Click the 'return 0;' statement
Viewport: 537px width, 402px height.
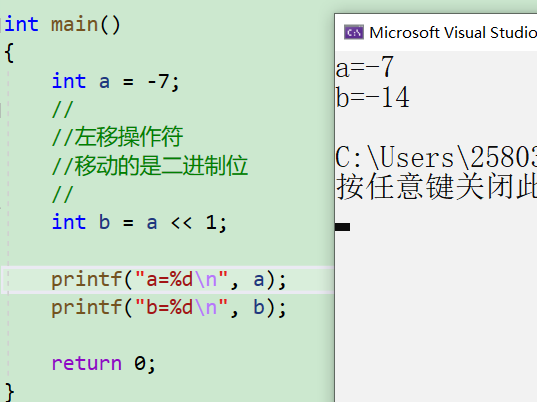[x=104, y=364]
